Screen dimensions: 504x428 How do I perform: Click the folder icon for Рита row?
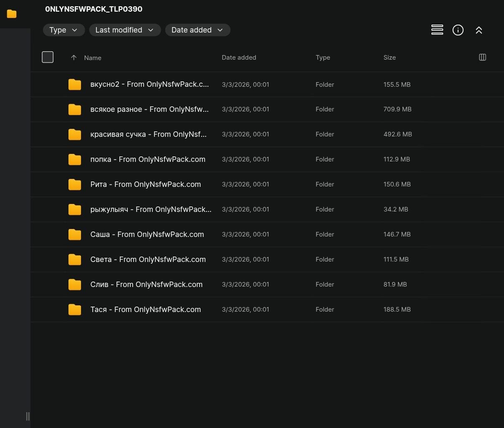75,184
